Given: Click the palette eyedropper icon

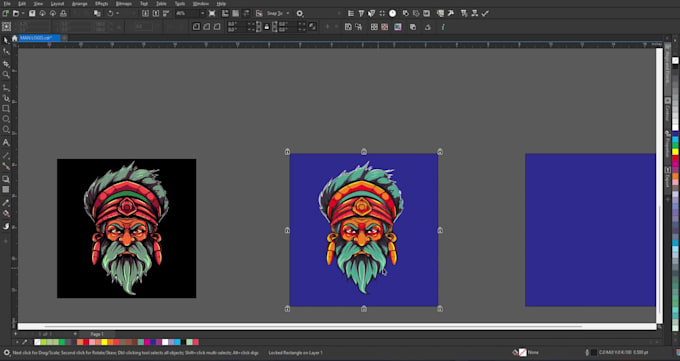Looking at the screenshot, I should (x=25, y=342).
